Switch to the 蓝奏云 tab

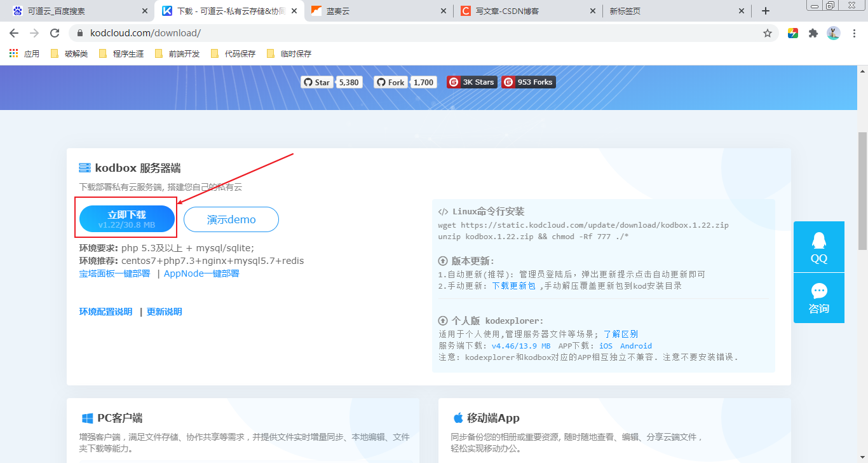(x=378, y=11)
